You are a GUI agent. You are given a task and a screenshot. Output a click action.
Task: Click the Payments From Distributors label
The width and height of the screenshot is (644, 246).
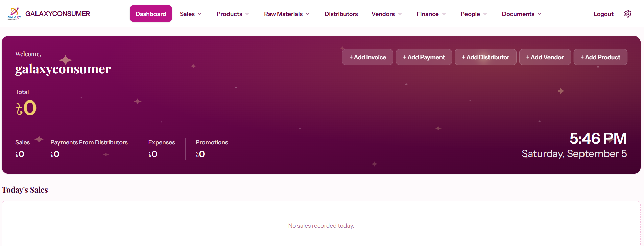point(89,142)
